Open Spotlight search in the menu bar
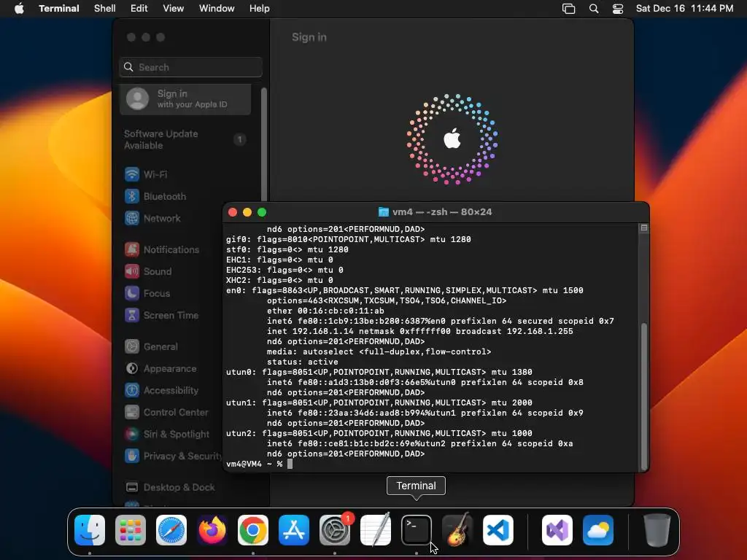The height and width of the screenshot is (560, 747). 594,9
